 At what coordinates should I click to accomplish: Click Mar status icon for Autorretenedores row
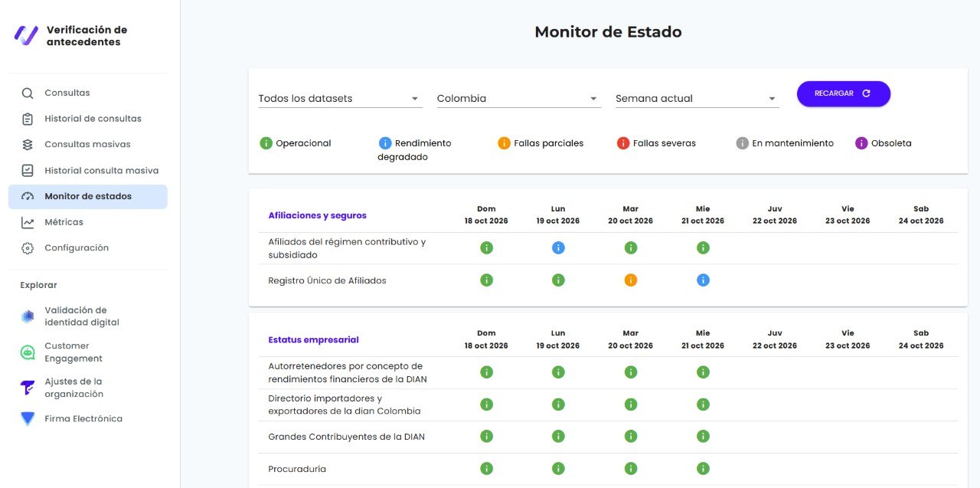pos(631,372)
